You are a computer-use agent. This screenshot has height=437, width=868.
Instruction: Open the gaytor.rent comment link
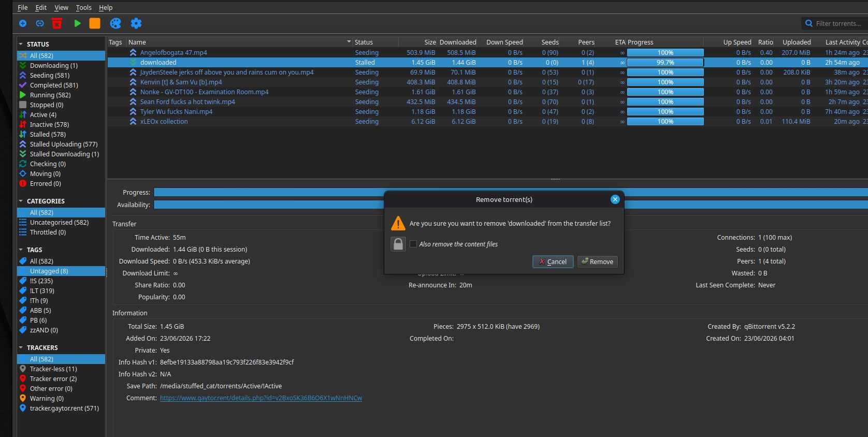261,398
